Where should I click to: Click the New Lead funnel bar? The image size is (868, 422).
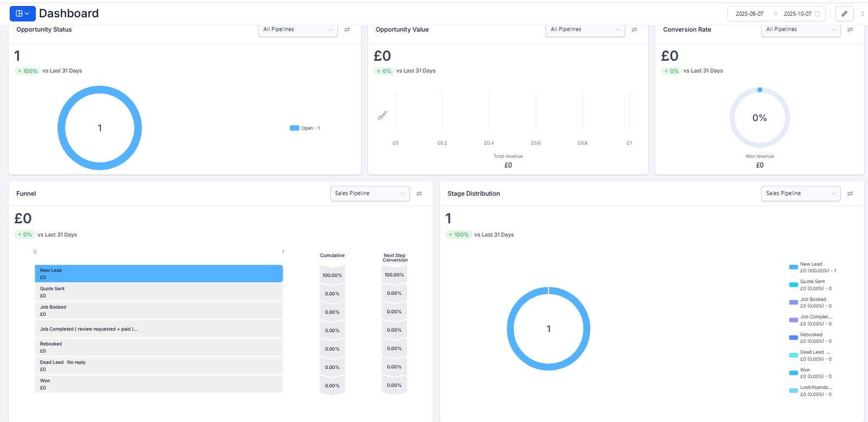(158, 273)
